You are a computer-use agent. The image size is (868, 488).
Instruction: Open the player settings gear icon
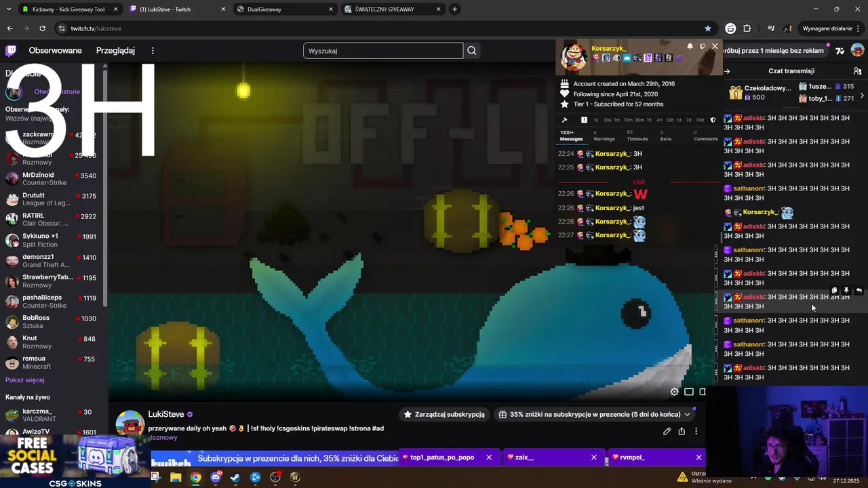click(674, 392)
